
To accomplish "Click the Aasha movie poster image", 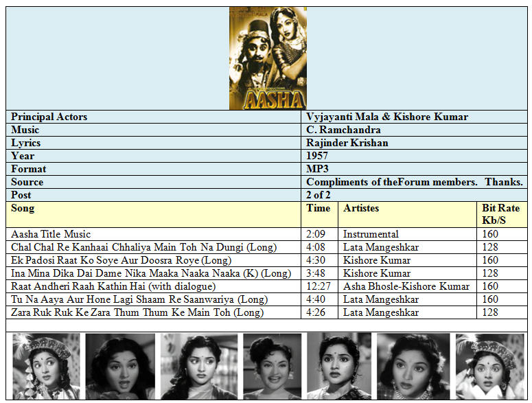I will (x=268, y=58).
